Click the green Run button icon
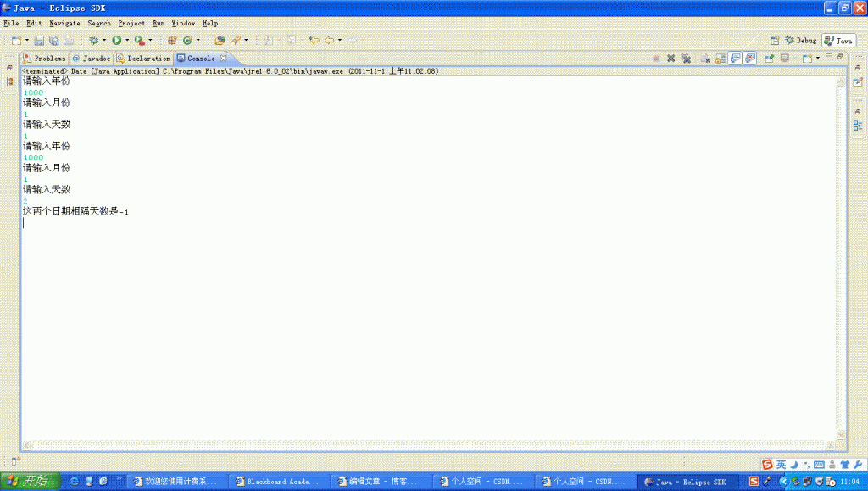The image size is (868, 491). 117,41
